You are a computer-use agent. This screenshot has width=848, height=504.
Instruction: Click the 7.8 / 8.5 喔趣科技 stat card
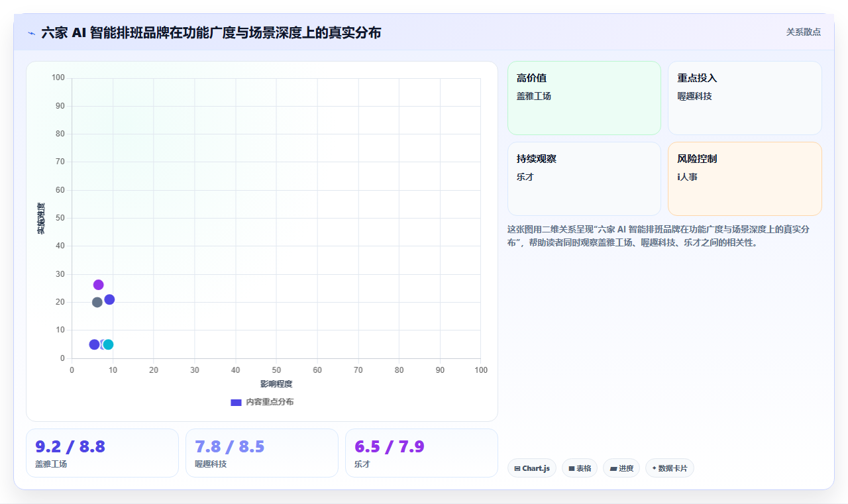coord(262,453)
